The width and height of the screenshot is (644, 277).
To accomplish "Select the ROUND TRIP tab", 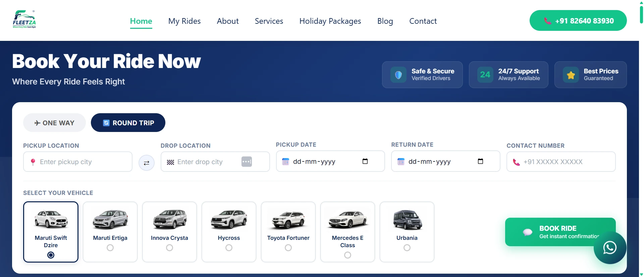I will [128, 123].
